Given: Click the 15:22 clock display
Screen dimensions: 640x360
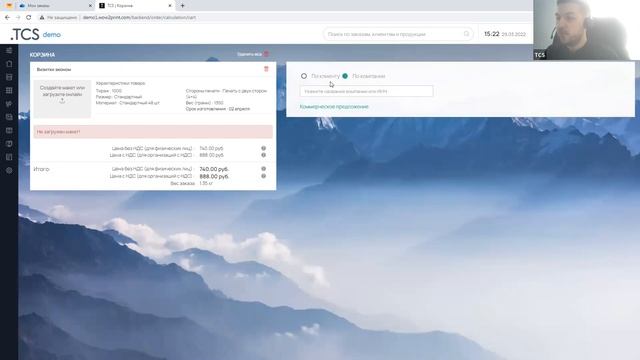Looking at the screenshot, I should pyautogui.click(x=491, y=34).
